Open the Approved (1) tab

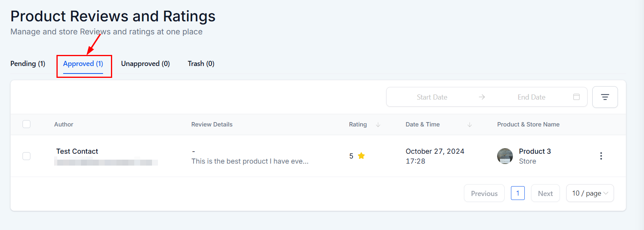83,64
